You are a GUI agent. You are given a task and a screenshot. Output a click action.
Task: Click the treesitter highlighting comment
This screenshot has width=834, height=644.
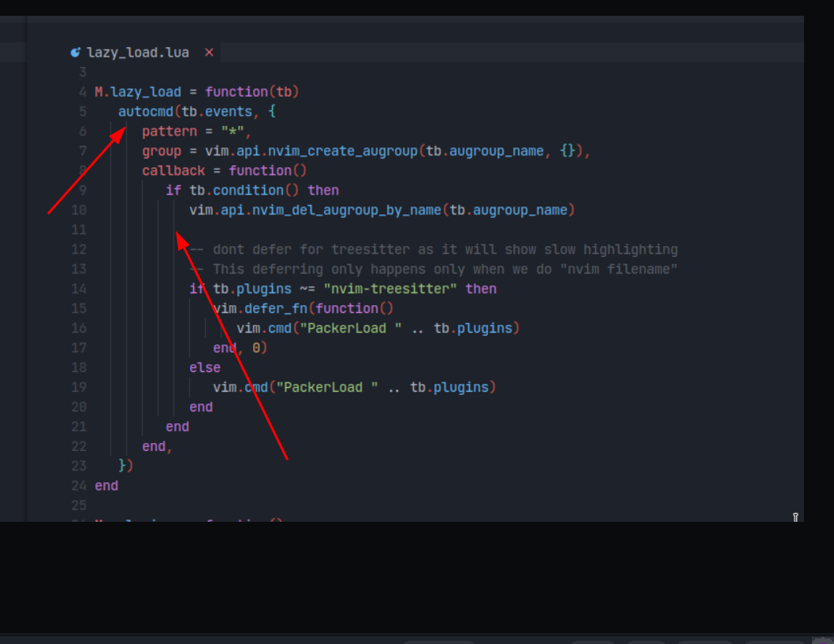tap(434, 249)
